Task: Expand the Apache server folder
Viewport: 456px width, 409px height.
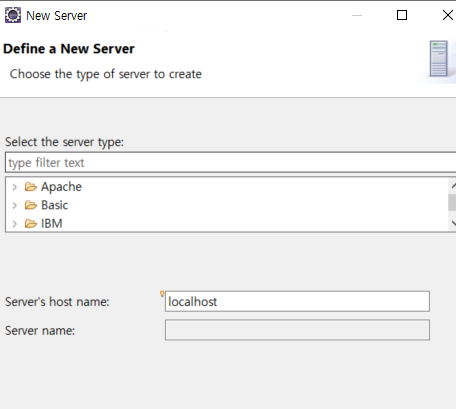Action: pyautogui.click(x=14, y=187)
